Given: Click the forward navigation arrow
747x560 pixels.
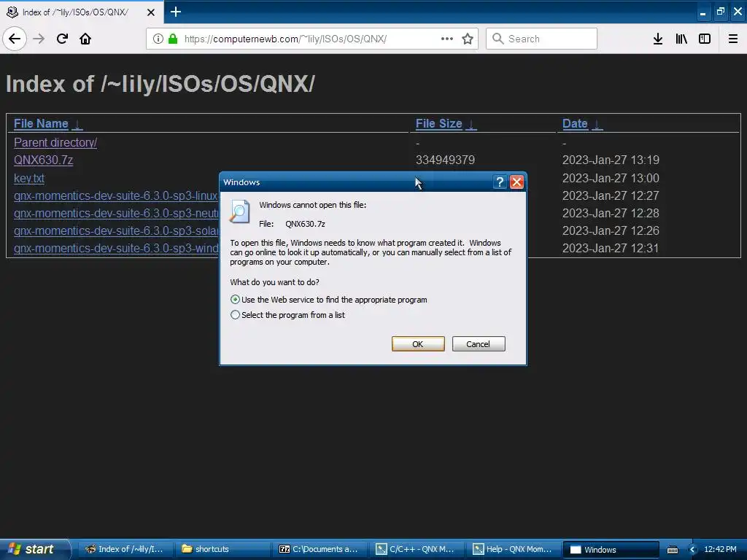Looking at the screenshot, I should [39, 39].
